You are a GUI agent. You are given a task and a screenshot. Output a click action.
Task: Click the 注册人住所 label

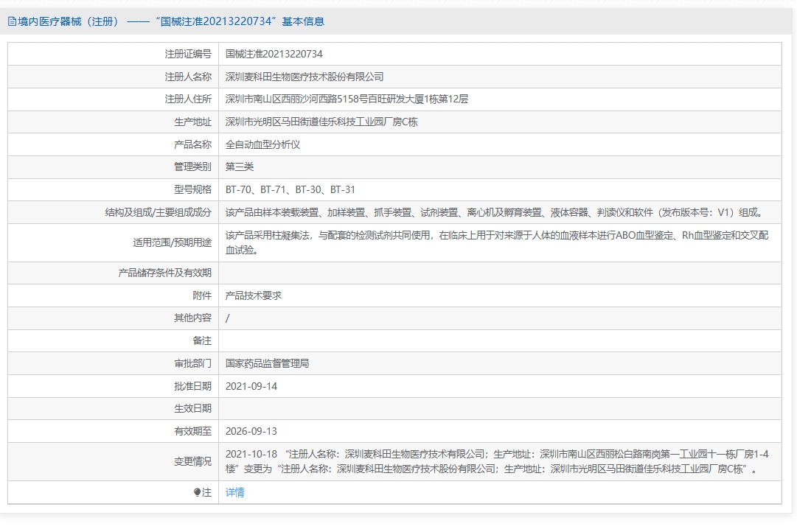(188, 99)
